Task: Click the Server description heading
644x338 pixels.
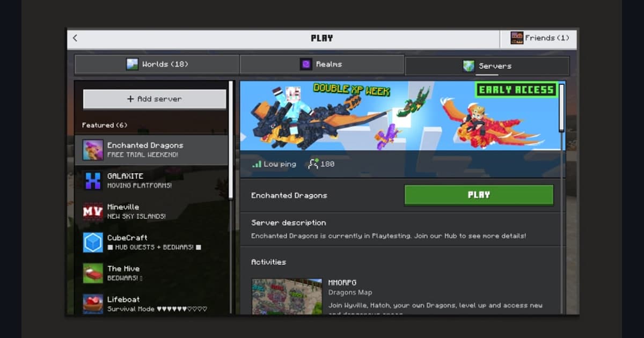Action: point(289,223)
